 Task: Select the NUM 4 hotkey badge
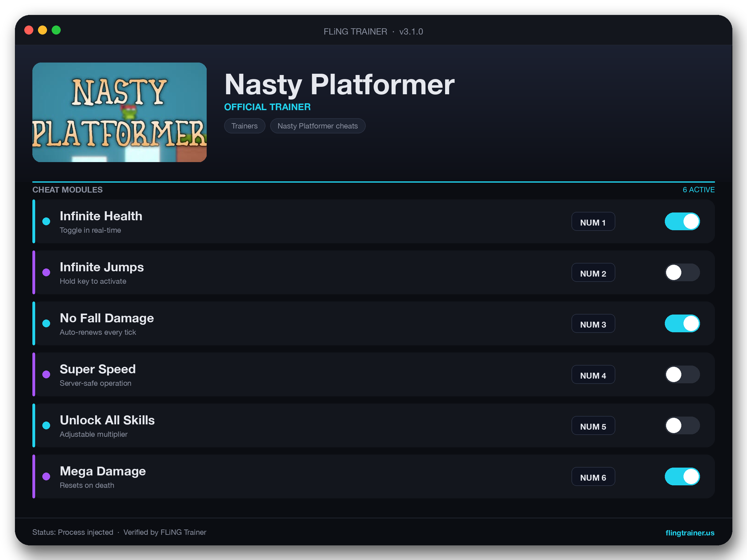[x=593, y=374]
